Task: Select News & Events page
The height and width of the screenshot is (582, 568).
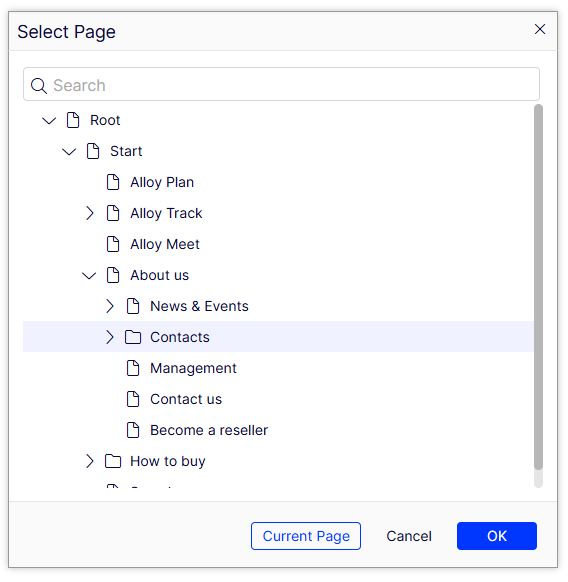Action: coord(199,306)
